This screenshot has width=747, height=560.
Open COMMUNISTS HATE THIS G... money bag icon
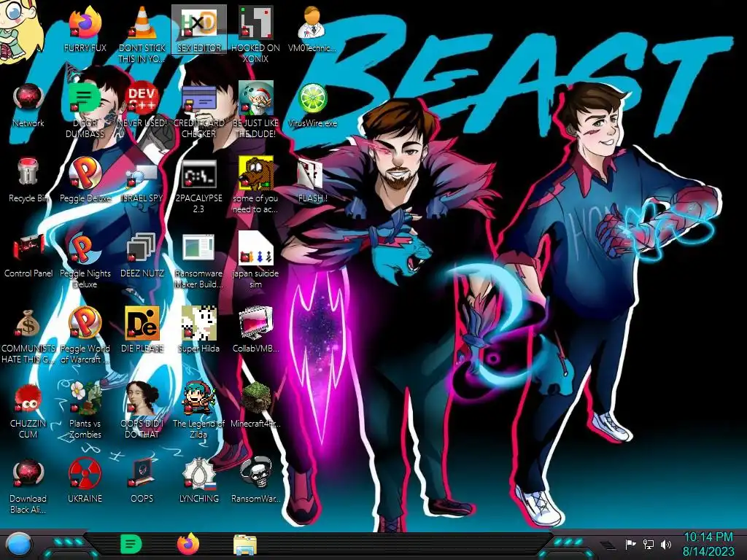(28, 323)
